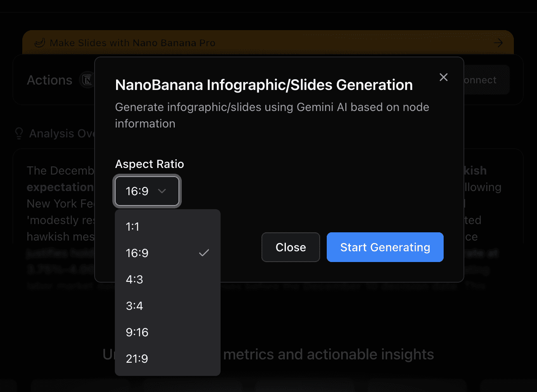The height and width of the screenshot is (392, 537).
Task: Click the Aspect Ratio label
Action: pos(150,164)
